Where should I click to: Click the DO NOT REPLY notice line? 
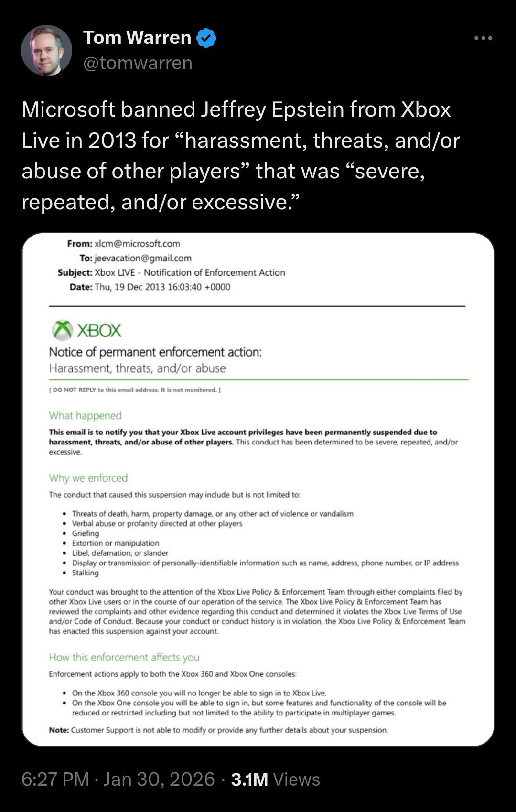tap(135, 390)
